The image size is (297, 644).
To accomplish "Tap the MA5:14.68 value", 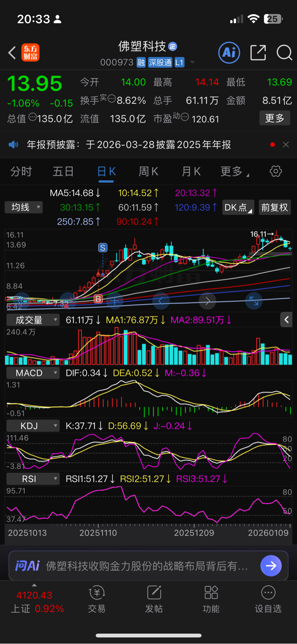I will pyautogui.click(x=75, y=193).
